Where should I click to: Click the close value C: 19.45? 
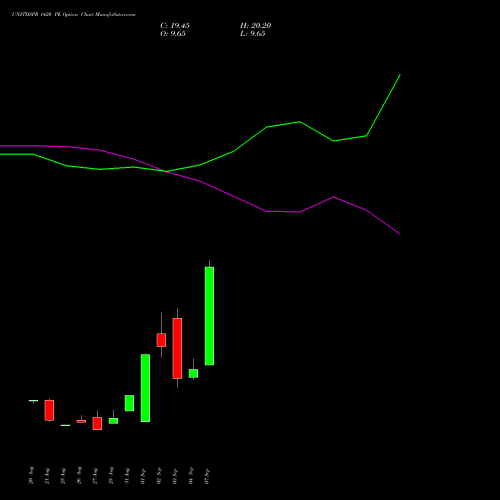pyautogui.click(x=175, y=26)
